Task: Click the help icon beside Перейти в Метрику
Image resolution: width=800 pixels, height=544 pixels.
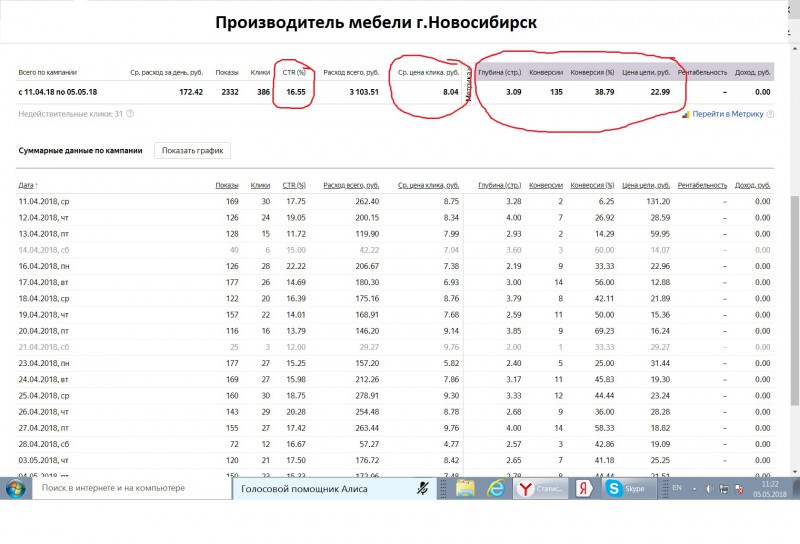Action: (x=770, y=114)
